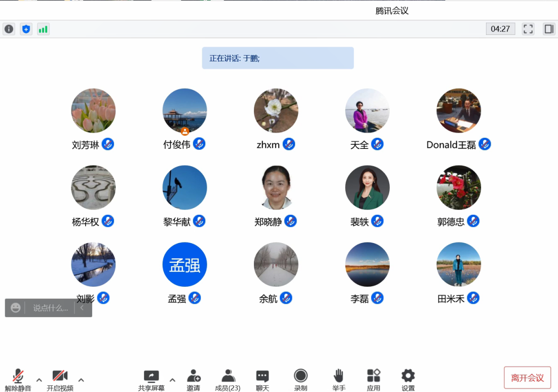Click Leave Meeting (离开会议) button
This screenshot has width=558, height=392.
527,378
